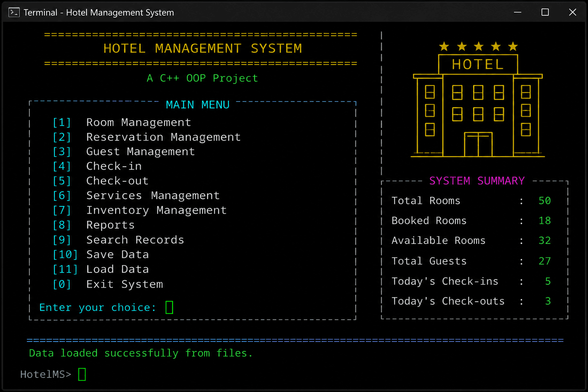
Task: Click the A C++ OOP Project subtitle
Action: click(x=203, y=78)
